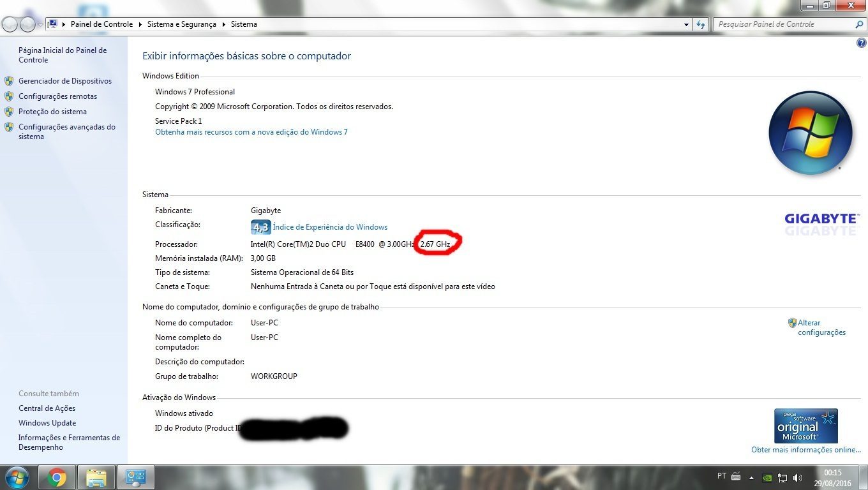The image size is (868, 490).
Task: Open Configurações avançadas do sistema
Action: 67,131
